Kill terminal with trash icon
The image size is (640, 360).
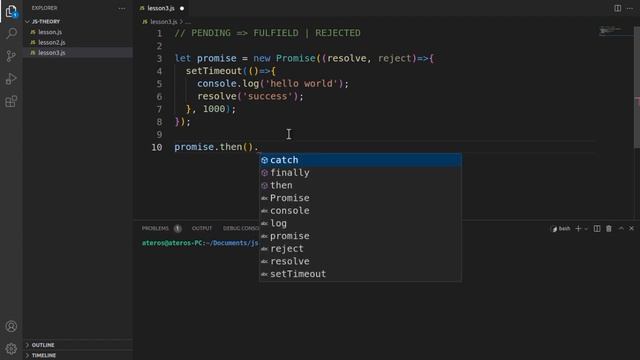click(x=609, y=229)
